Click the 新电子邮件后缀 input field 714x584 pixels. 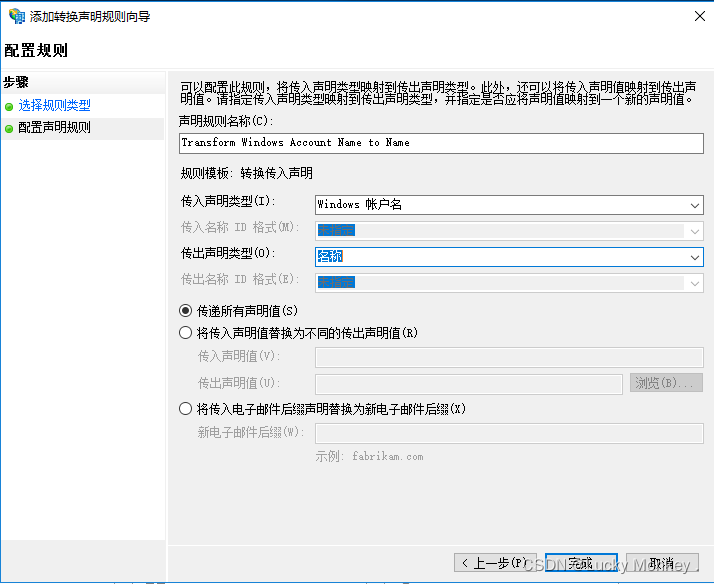click(x=509, y=433)
